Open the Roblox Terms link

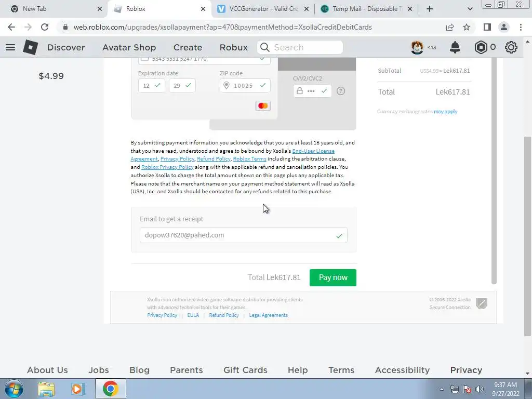coord(250,159)
